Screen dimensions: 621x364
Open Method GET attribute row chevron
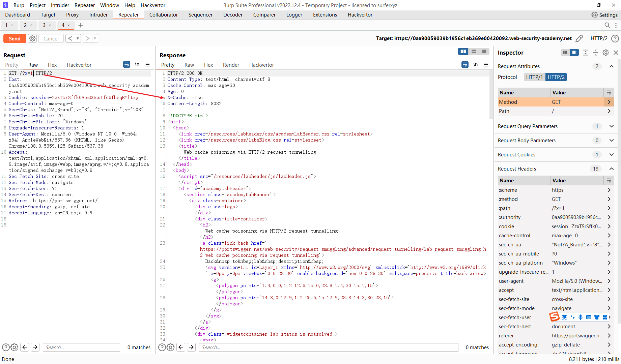point(609,102)
